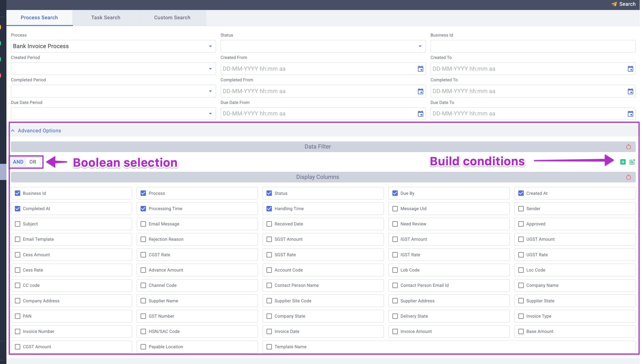Select the OR boolean operator
The width and height of the screenshot is (642, 364).
point(33,162)
